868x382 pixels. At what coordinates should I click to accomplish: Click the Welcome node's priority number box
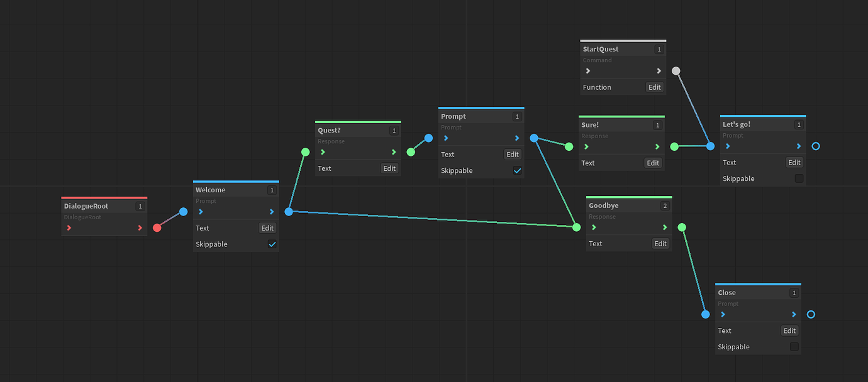tap(272, 190)
